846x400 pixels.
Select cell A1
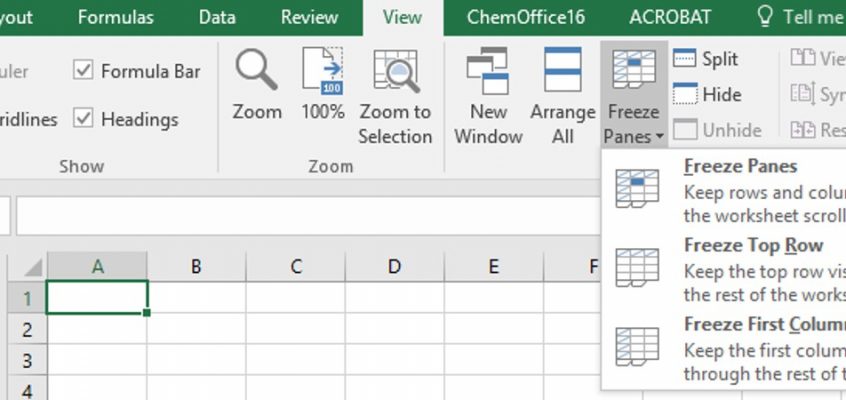click(x=97, y=297)
